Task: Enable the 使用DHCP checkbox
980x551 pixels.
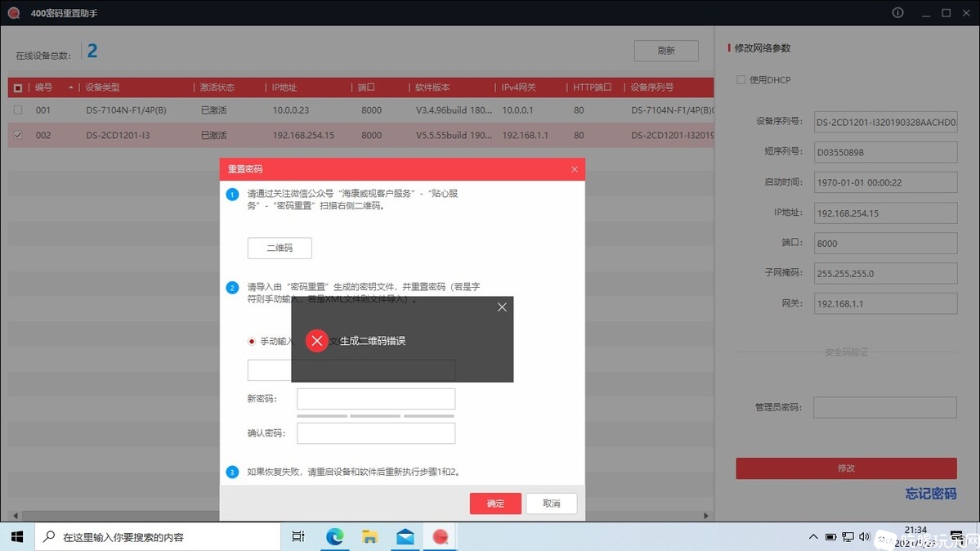Action: (x=741, y=79)
